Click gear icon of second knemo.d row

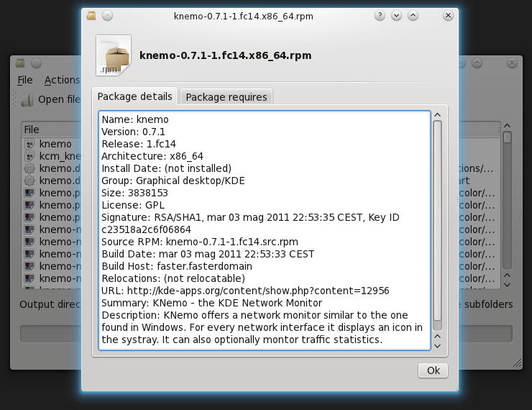point(29,181)
